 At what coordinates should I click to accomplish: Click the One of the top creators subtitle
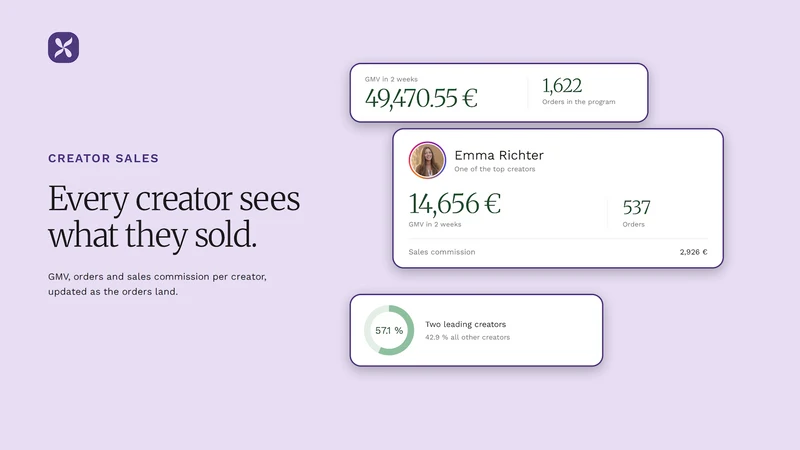point(495,169)
